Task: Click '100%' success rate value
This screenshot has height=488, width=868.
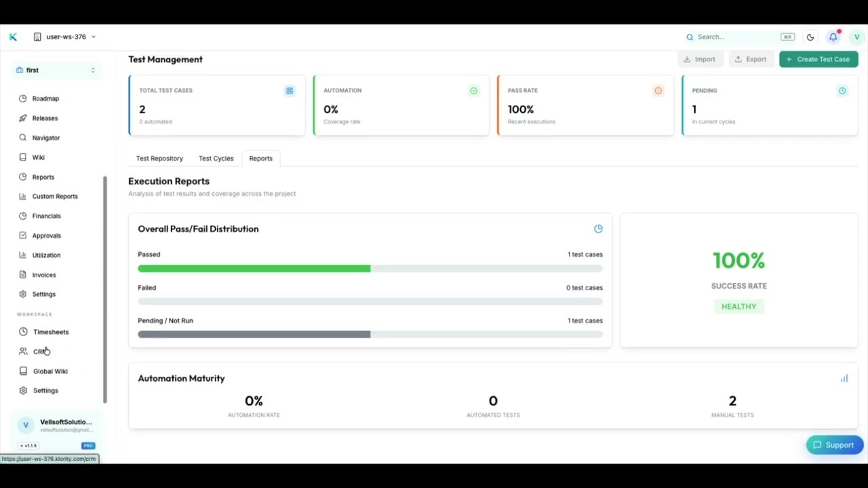Action: click(738, 260)
